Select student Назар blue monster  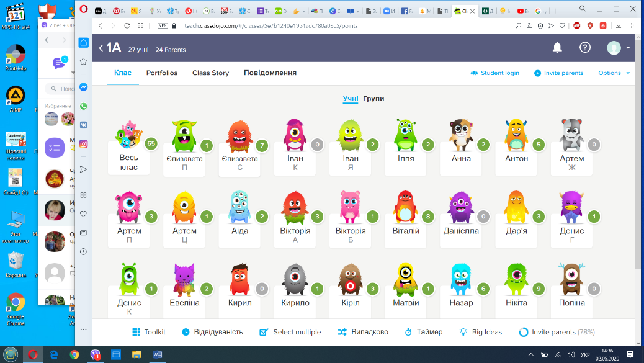[461, 279]
